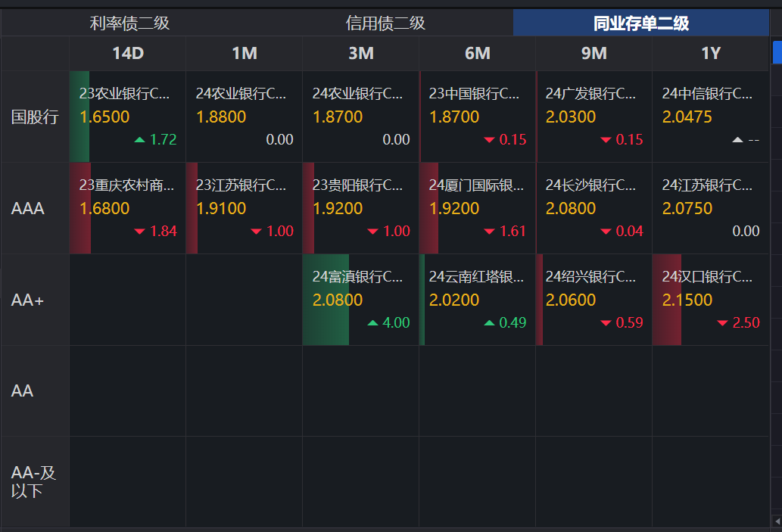Select the 同业存单二级 tab
The height and width of the screenshot is (532, 782).
[640, 23]
